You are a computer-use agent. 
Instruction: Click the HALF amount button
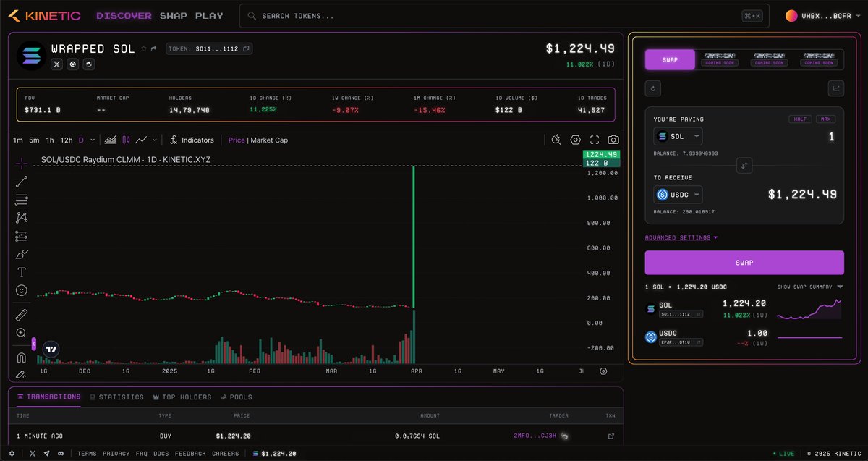pos(801,119)
